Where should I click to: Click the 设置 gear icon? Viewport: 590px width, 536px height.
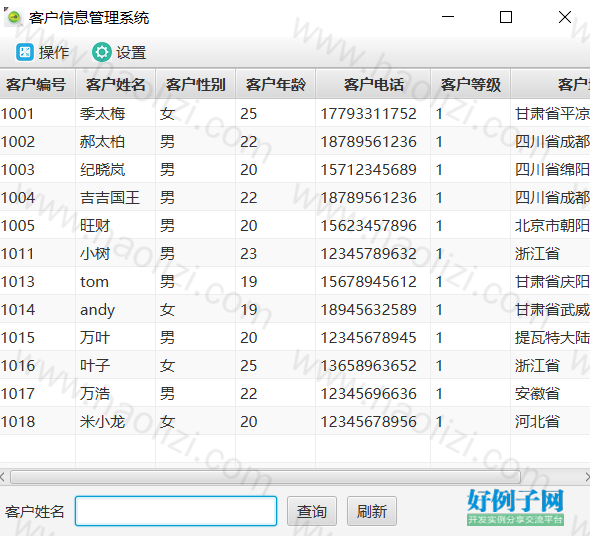(102, 52)
